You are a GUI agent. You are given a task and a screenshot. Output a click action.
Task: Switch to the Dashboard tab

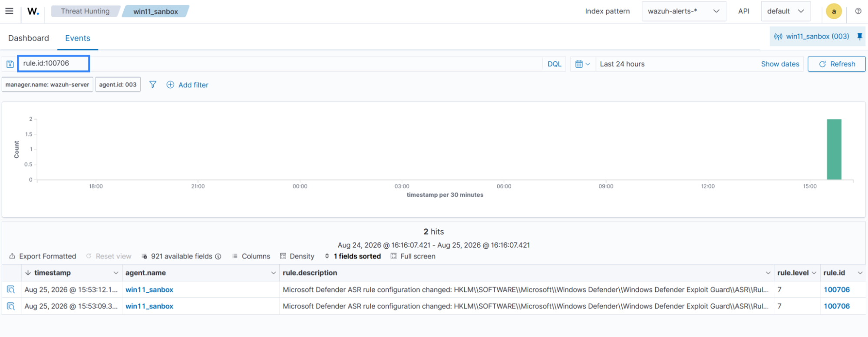click(x=29, y=38)
